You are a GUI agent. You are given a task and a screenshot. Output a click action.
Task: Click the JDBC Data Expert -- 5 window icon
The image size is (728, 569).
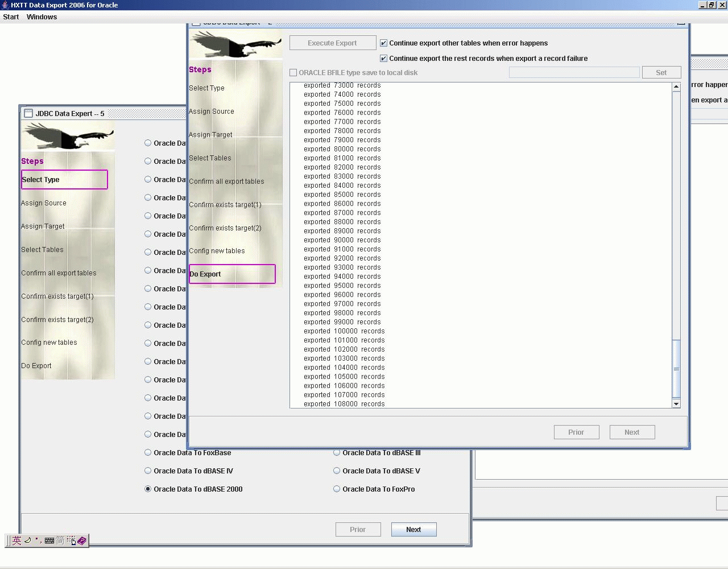[x=28, y=113]
